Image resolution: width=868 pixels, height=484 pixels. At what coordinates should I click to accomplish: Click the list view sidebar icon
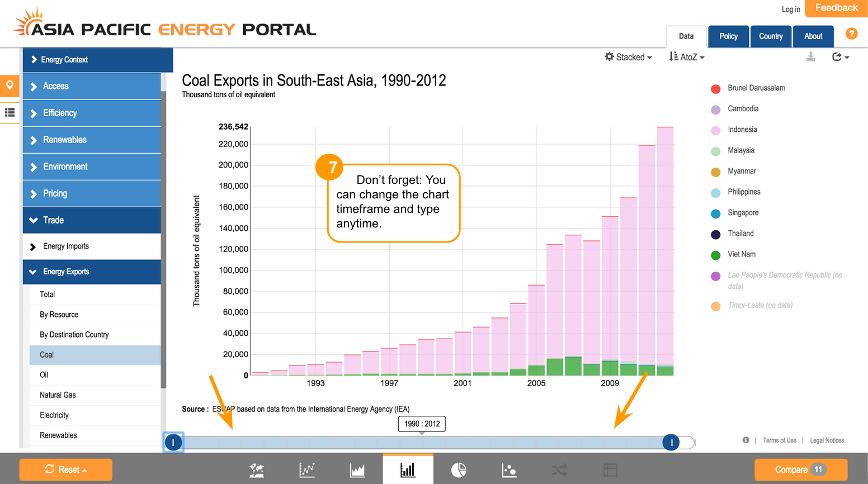pos(10,112)
